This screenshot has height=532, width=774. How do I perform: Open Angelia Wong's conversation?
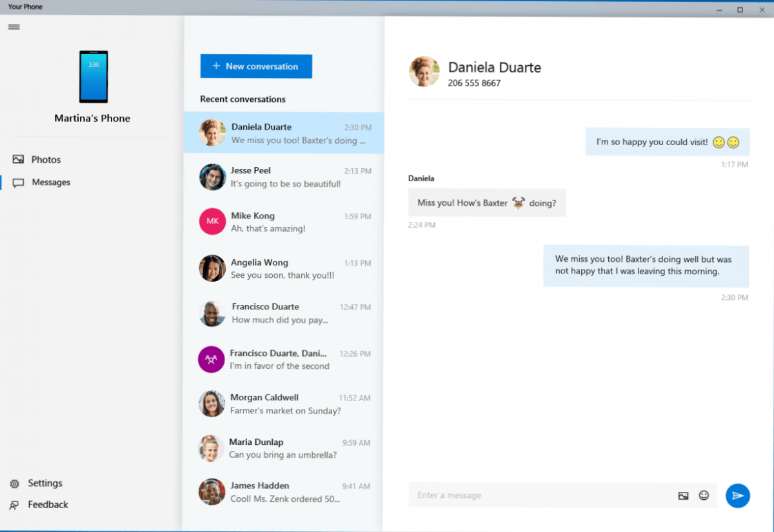point(284,269)
